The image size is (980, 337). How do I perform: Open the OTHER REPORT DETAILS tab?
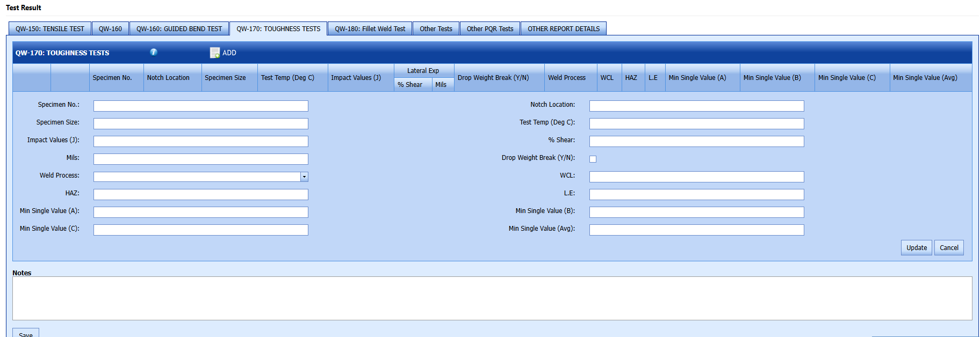[563, 29]
